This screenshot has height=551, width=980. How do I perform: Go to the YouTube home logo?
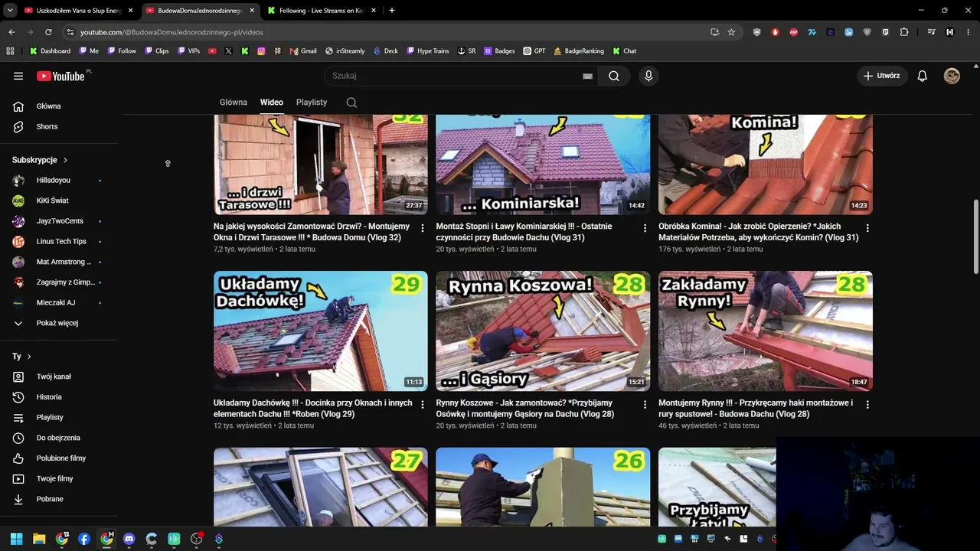[60, 76]
